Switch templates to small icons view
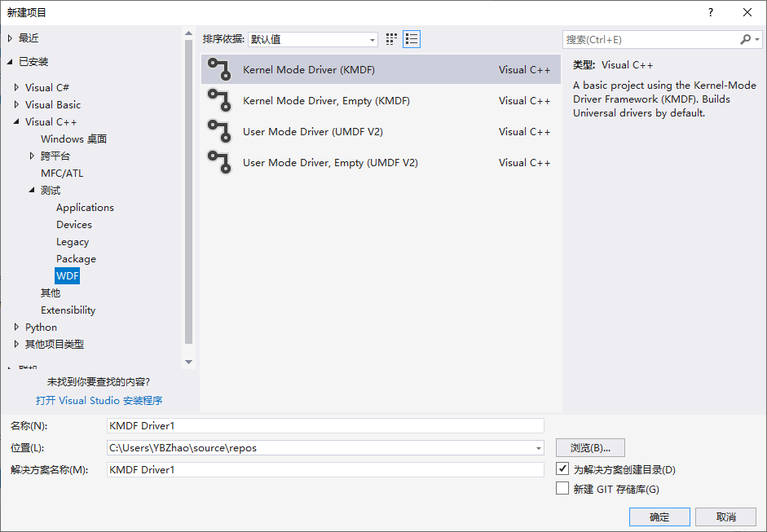767x532 pixels. click(390, 38)
